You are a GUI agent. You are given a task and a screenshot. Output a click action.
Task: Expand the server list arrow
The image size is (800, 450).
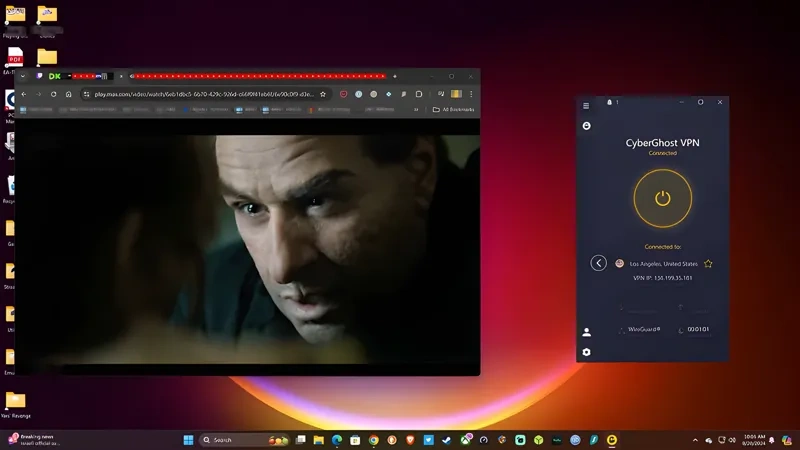tap(598, 263)
